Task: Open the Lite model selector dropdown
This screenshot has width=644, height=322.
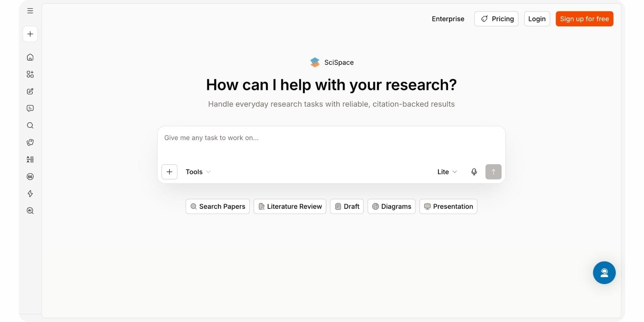Action: [x=447, y=172]
